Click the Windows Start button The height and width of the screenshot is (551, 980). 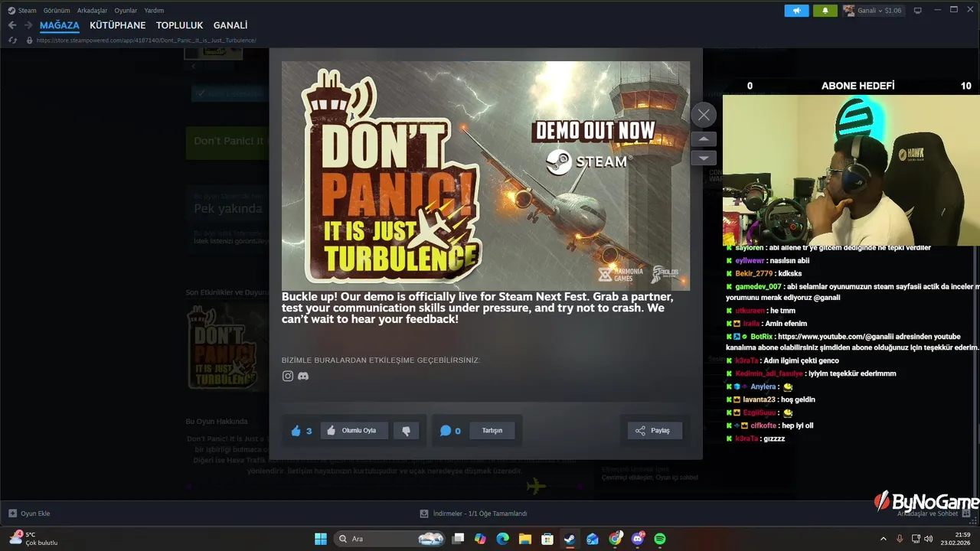pos(321,539)
